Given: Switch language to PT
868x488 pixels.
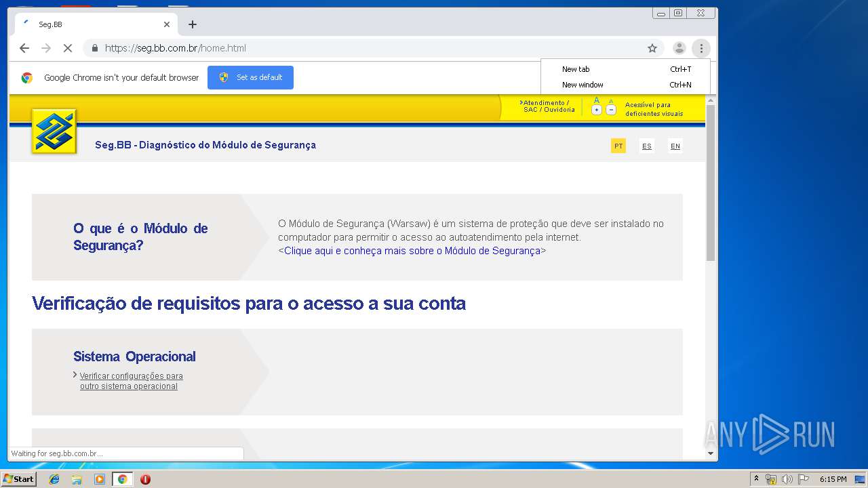Looking at the screenshot, I should [618, 146].
